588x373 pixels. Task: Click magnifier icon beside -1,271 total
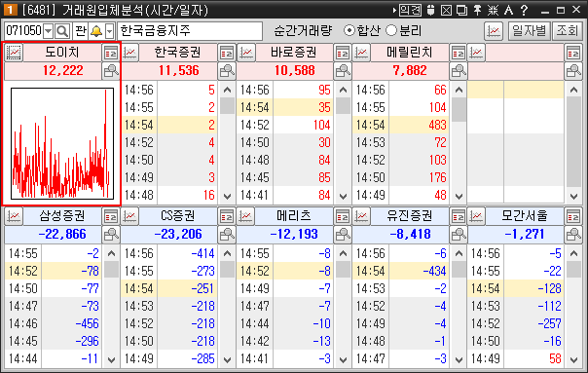point(573,234)
